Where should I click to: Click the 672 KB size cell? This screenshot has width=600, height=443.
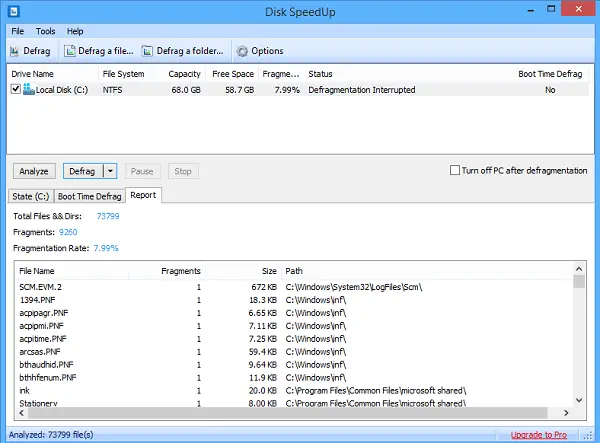(x=264, y=287)
